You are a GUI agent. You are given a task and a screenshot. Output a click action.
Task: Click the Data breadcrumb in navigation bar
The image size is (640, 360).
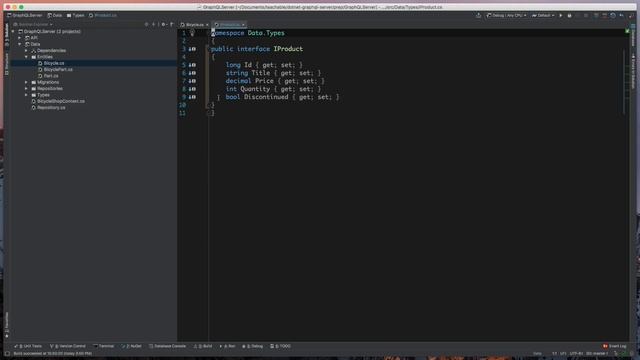[x=55, y=16]
